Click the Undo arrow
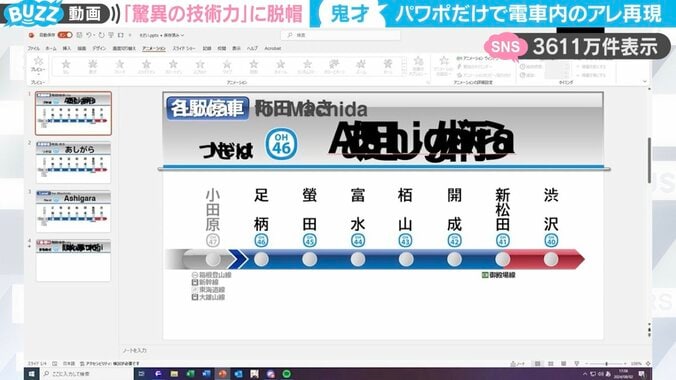 89,35
